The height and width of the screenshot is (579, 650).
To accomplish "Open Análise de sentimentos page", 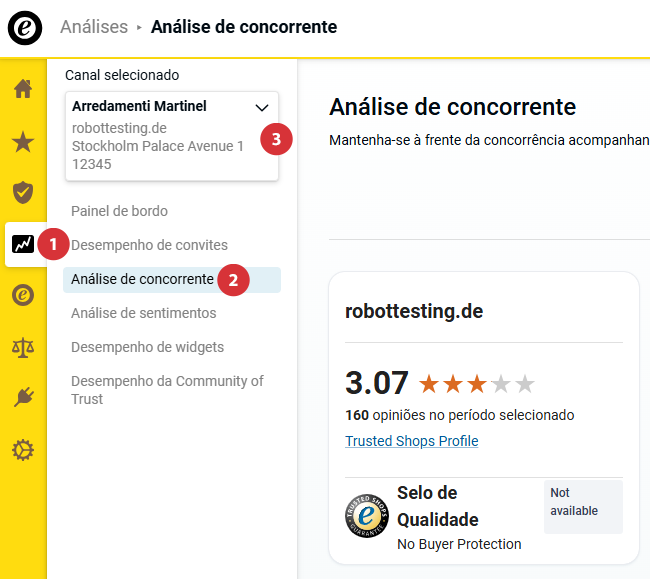I will point(143,313).
